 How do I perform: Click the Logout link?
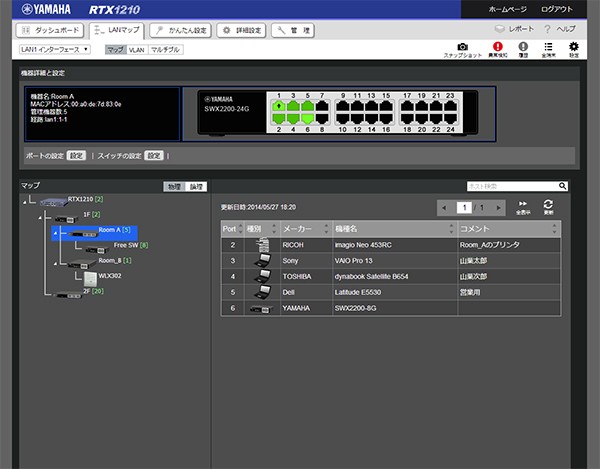pyautogui.click(x=557, y=9)
